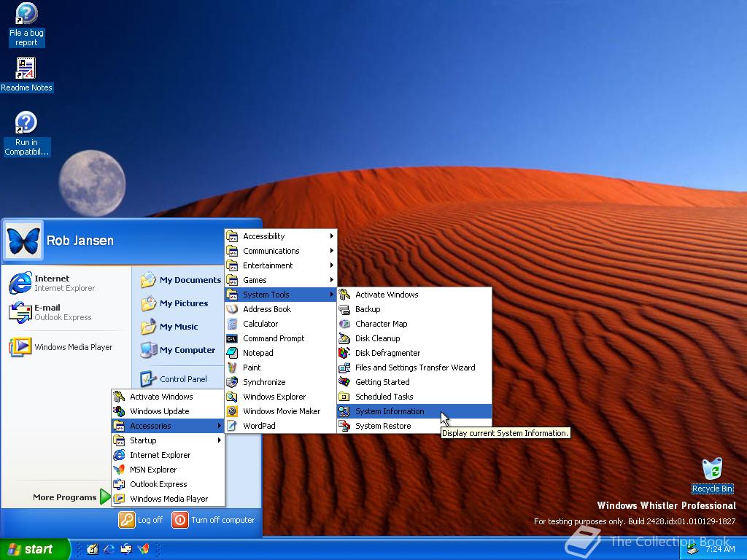Select Windows Media Player in Programs menu
The image size is (747, 560).
168,499
